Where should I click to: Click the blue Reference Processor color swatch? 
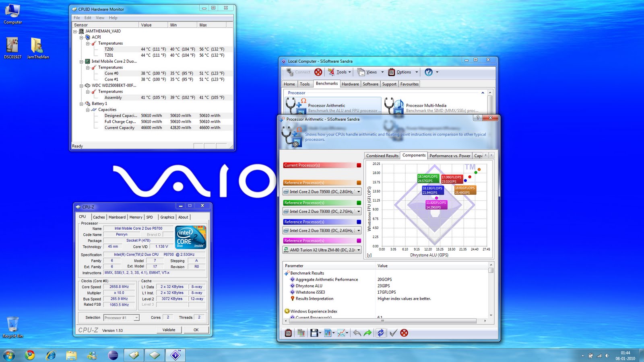tap(359, 222)
